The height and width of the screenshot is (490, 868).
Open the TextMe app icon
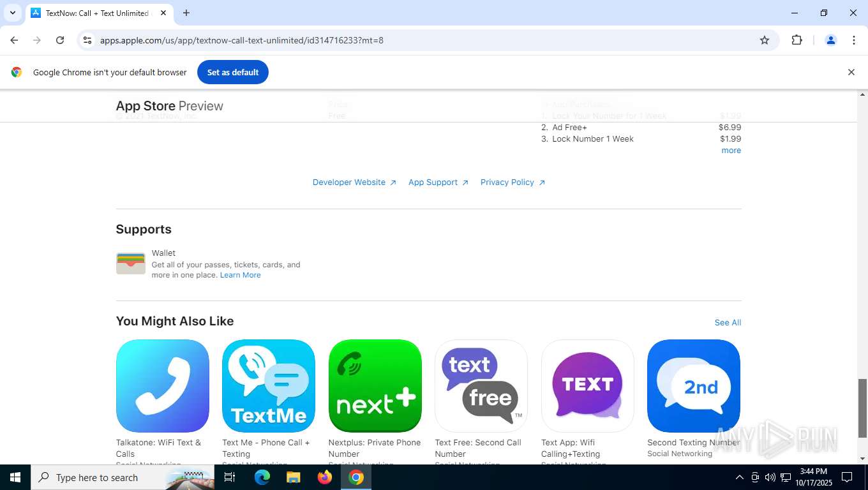pyautogui.click(x=269, y=386)
